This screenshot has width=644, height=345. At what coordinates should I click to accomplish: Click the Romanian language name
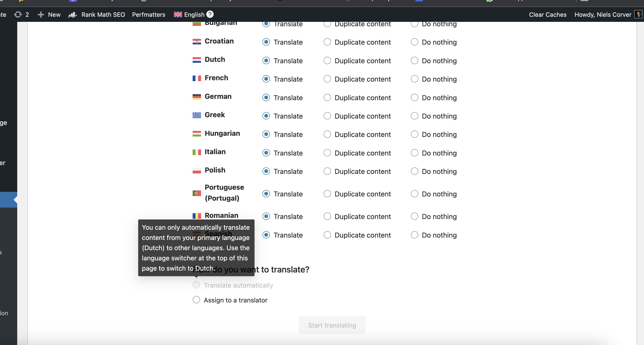[221, 215]
